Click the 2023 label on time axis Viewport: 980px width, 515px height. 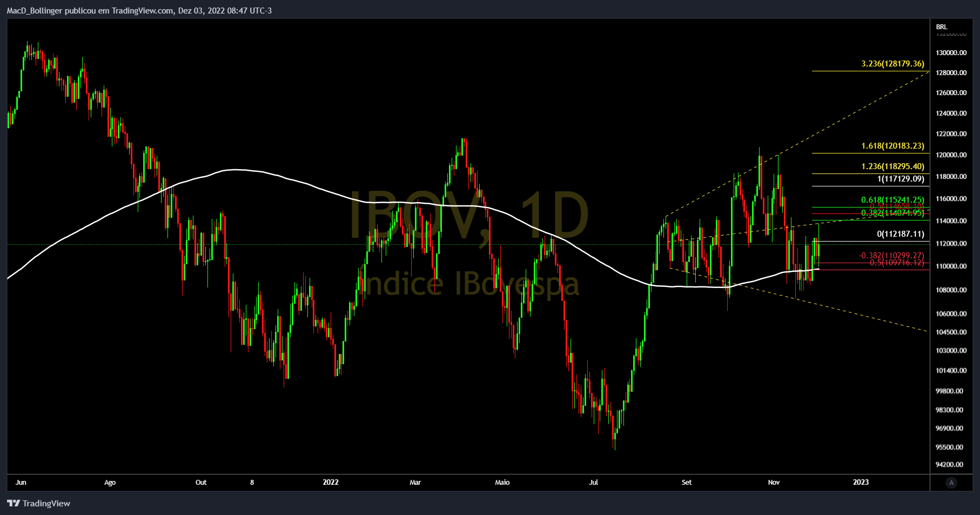pyautogui.click(x=861, y=482)
